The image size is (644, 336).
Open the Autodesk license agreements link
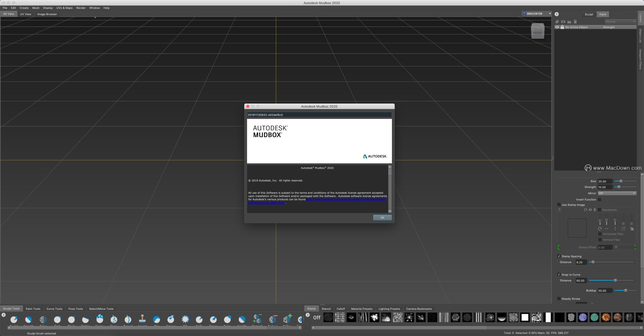(x=317, y=201)
